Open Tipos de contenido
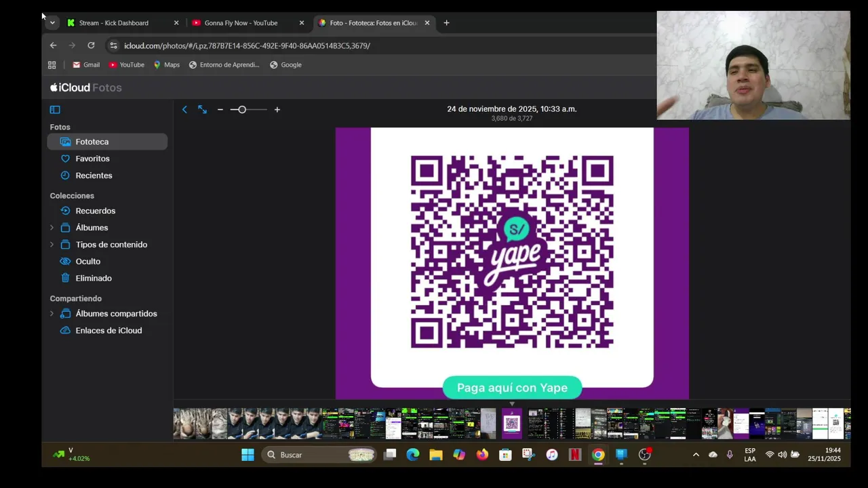 [111, 245]
